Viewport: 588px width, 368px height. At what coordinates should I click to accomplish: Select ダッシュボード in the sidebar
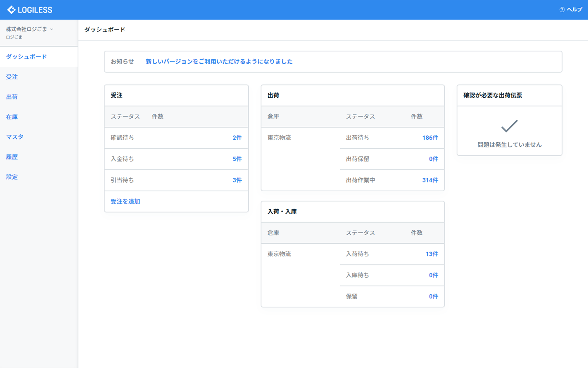tap(39, 57)
